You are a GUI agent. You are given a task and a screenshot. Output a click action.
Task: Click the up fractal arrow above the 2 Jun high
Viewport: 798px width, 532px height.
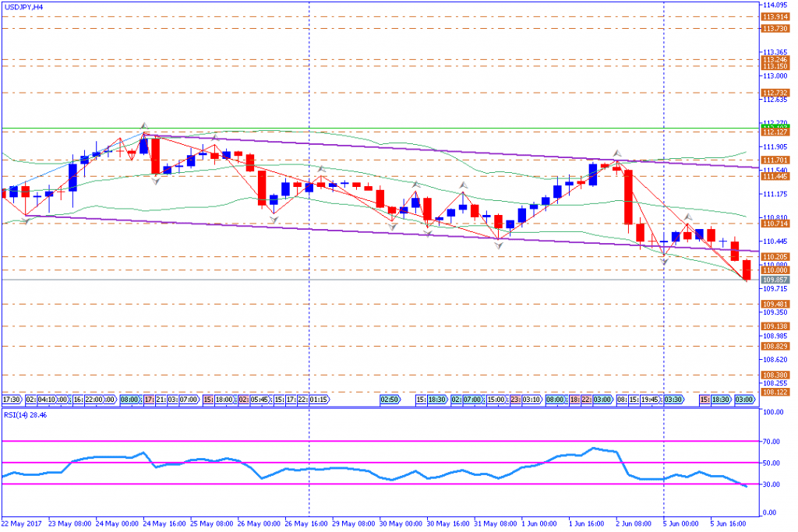click(x=616, y=153)
